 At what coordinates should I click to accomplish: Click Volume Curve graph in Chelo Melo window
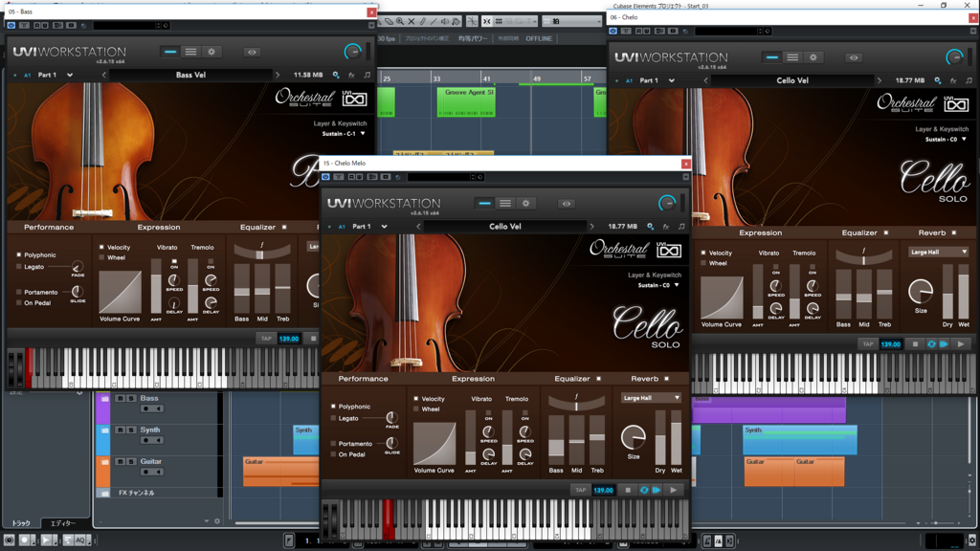[434, 444]
